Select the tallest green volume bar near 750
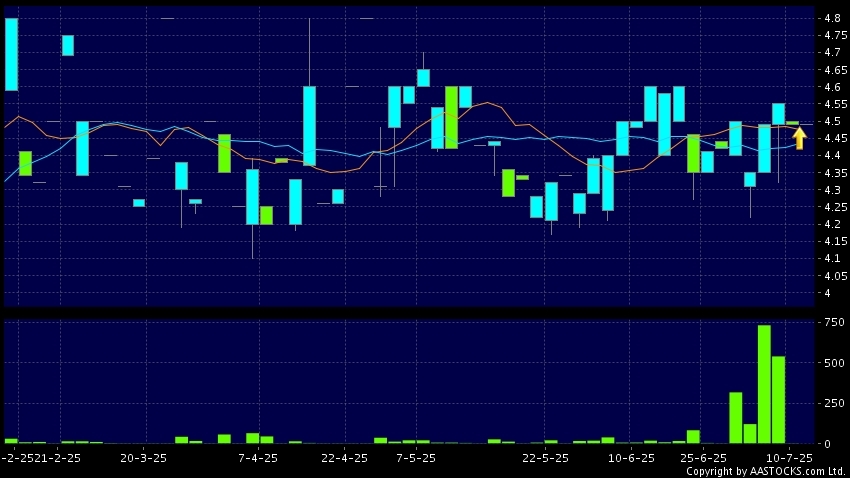The image size is (850, 478). tap(764, 384)
